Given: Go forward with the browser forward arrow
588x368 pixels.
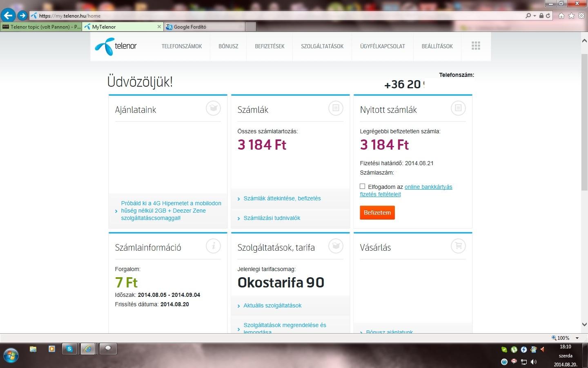Looking at the screenshot, I should click(x=22, y=16).
